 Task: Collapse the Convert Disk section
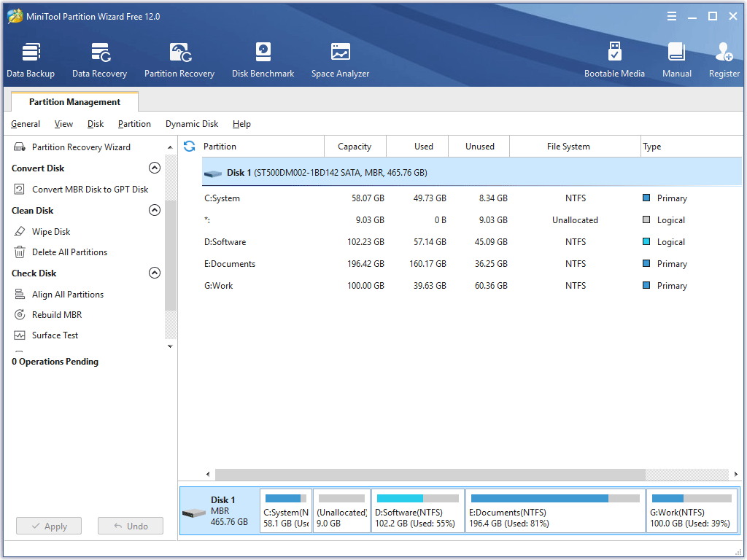point(155,168)
